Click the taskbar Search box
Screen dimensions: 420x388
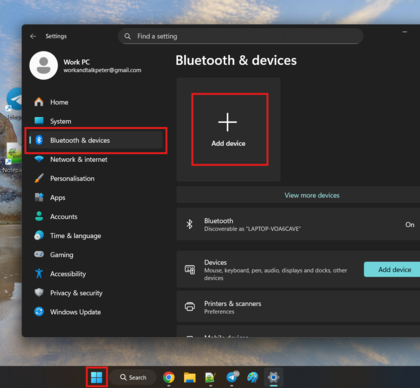[133, 377]
